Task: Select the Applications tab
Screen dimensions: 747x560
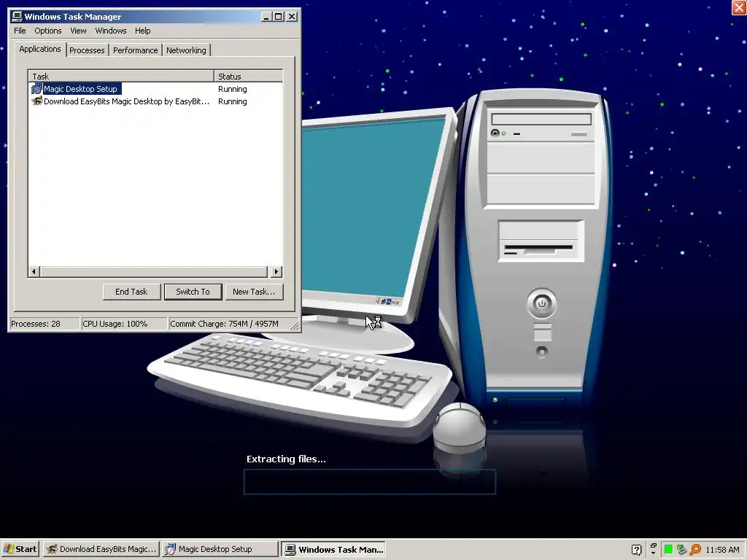Action: pos(40,49)
